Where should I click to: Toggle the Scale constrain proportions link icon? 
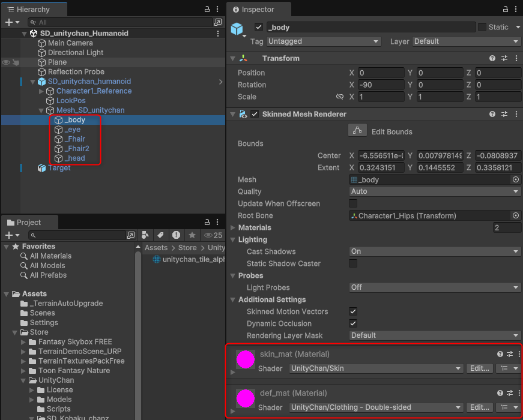point(340,97)
